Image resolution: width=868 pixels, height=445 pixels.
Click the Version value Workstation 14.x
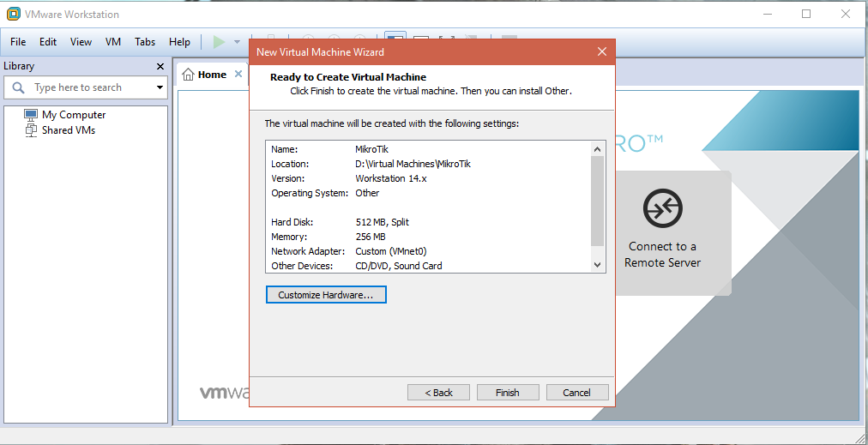391,179
